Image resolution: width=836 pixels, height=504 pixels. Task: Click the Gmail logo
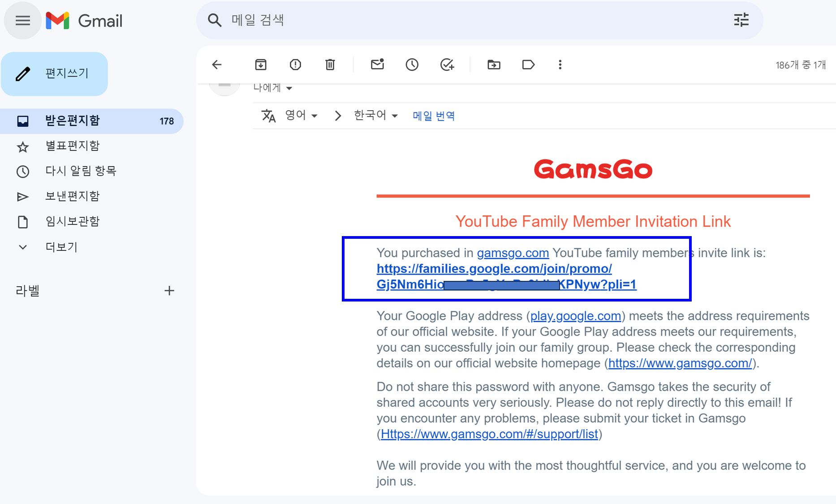click(x=84, y=21)
